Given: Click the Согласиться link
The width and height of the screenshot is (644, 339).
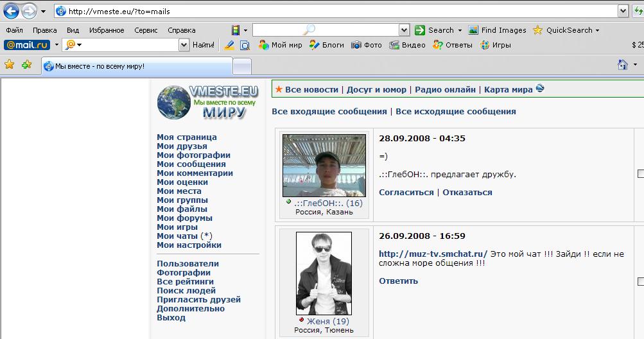Looking at the screenshot, I should pyautogui.click(x=406, y=192).
